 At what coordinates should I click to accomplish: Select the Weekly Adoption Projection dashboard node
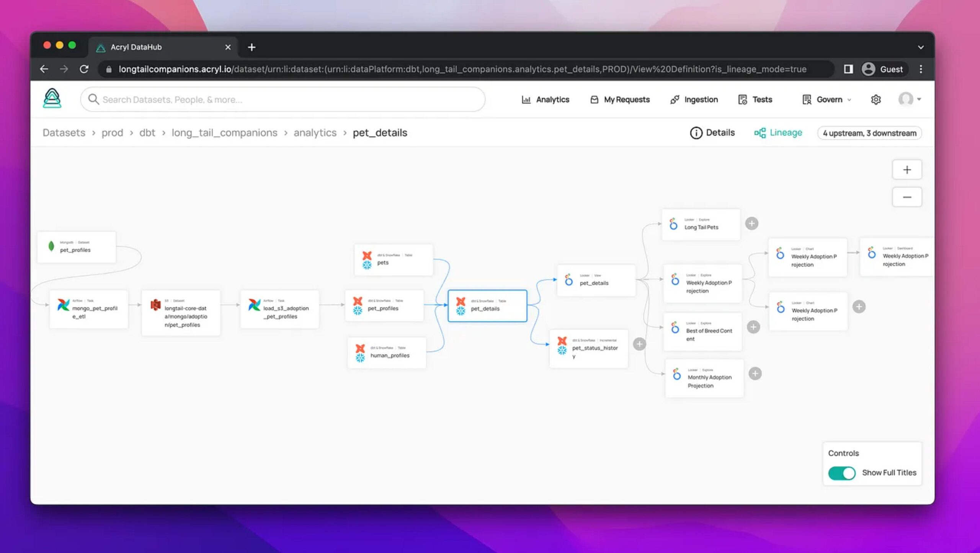click(x=897, y=257)
